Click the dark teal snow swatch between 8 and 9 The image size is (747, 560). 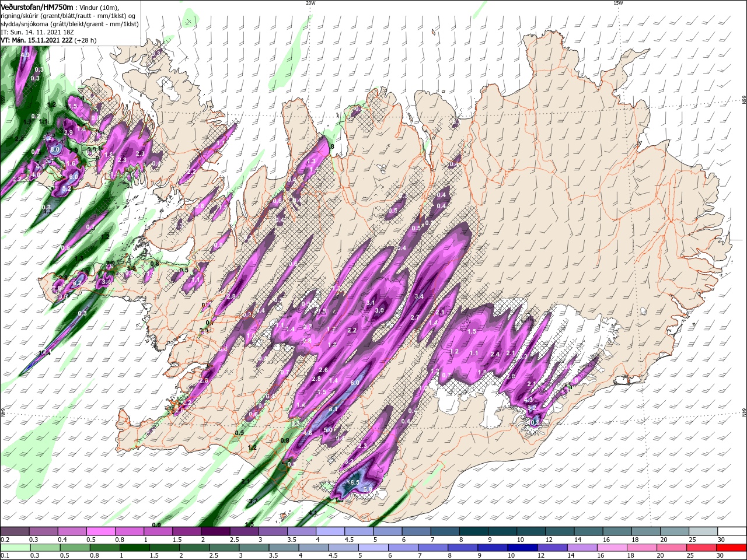473,531
